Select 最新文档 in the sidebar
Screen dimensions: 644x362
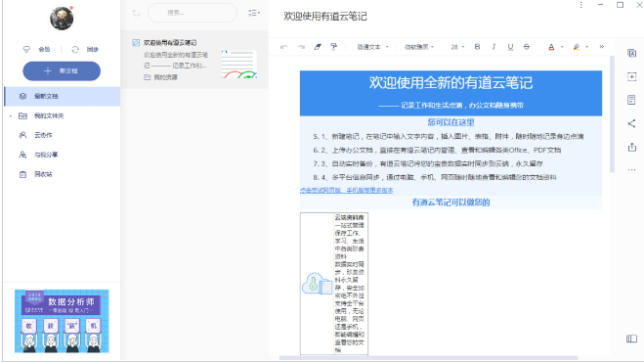(x=62, y=96)
